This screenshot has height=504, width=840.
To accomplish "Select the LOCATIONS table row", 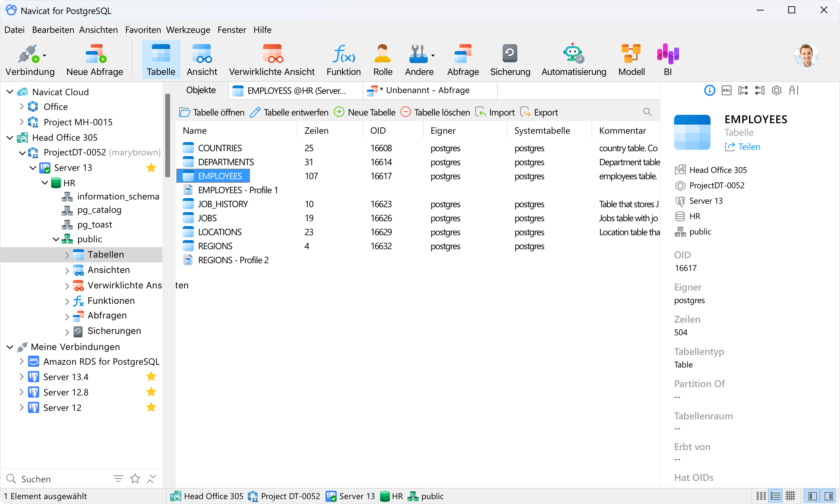I will pyautogui.click(x=418, y=232).
